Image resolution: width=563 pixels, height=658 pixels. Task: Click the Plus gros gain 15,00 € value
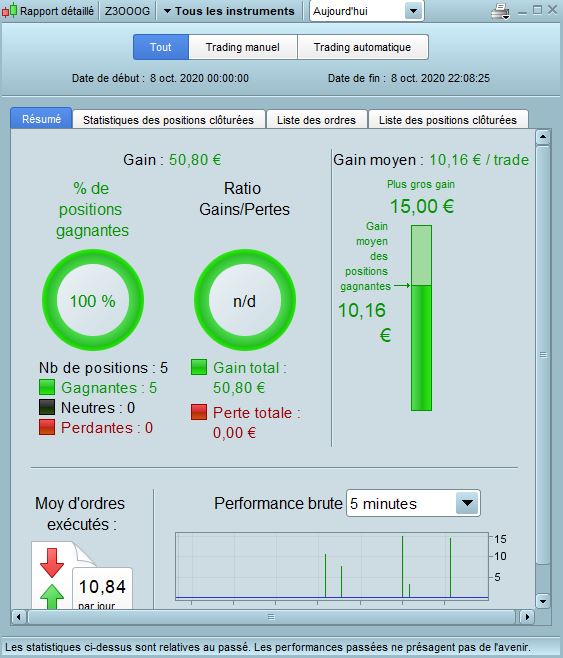click(x=422, y=206)
